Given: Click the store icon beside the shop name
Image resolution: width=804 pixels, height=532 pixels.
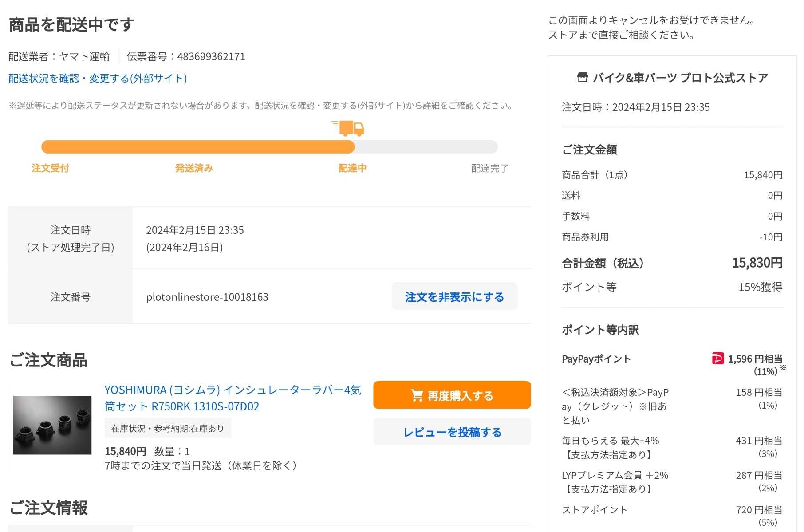Looking at the screenshot, I should point(582,78).
